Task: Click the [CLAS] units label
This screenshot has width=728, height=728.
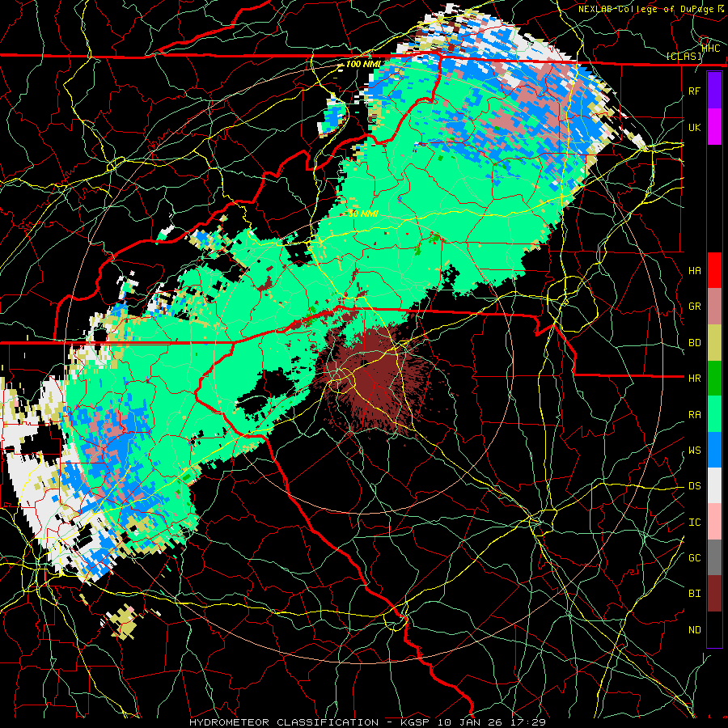Action: [684, 57]
